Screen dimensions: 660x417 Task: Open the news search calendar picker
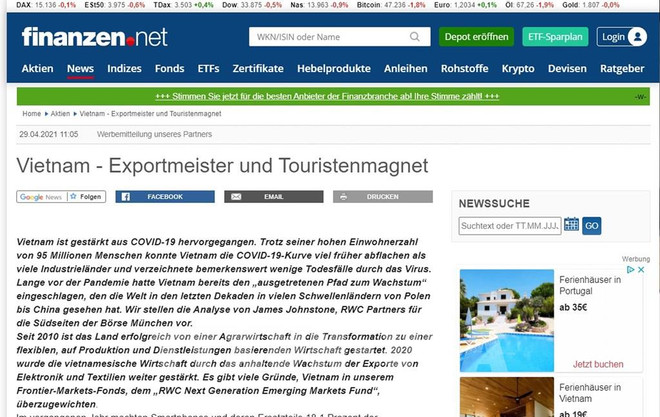tap(571, 226)
